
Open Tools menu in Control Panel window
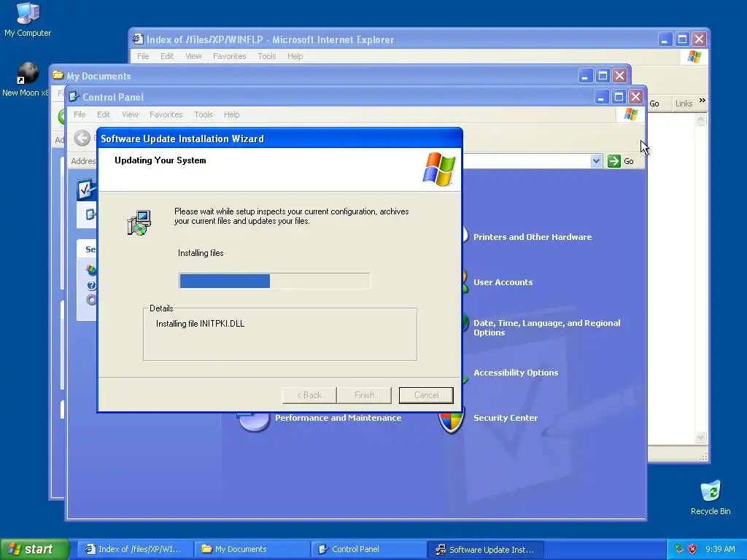[204, 114]
